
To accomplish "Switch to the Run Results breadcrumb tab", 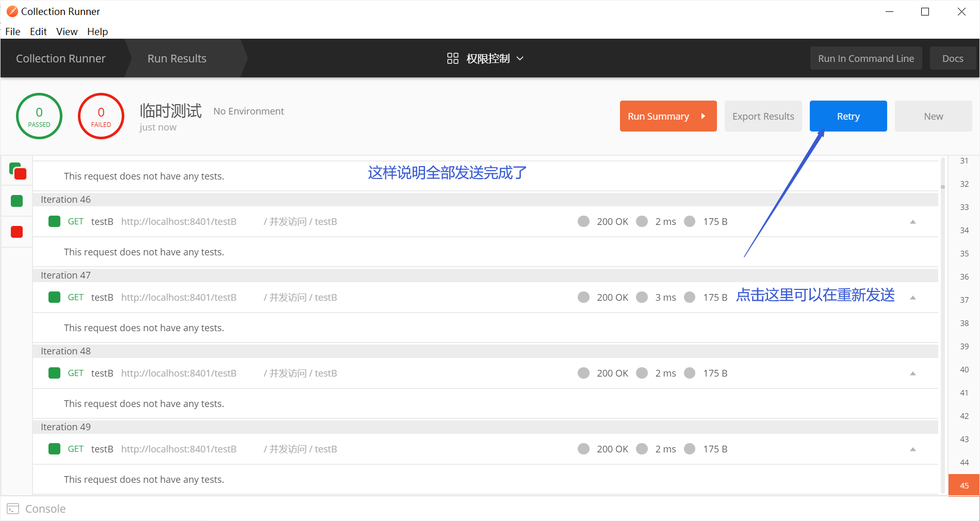I will 176,58.
